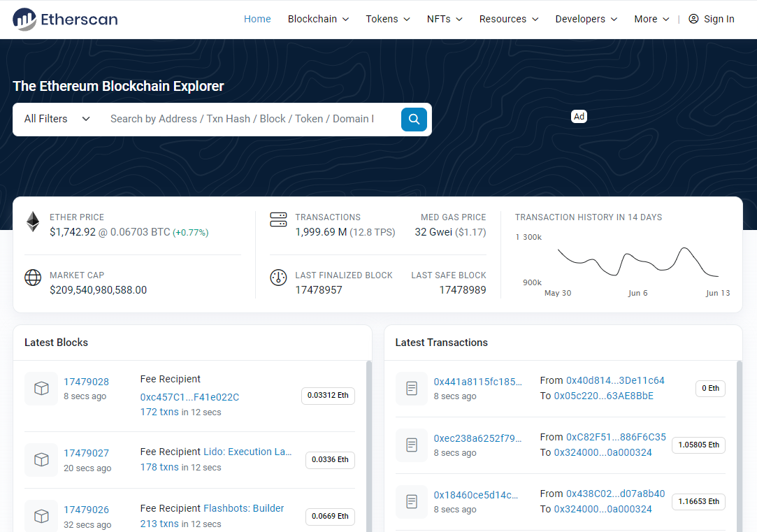Click the 1.16653 Eth transaction value badge
Image resolution: width=757 pixels, height=532 pixels.
click(698, 501)
